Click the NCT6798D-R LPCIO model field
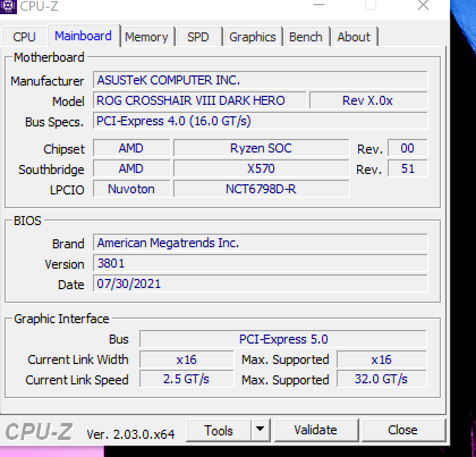 click(261, 189)
